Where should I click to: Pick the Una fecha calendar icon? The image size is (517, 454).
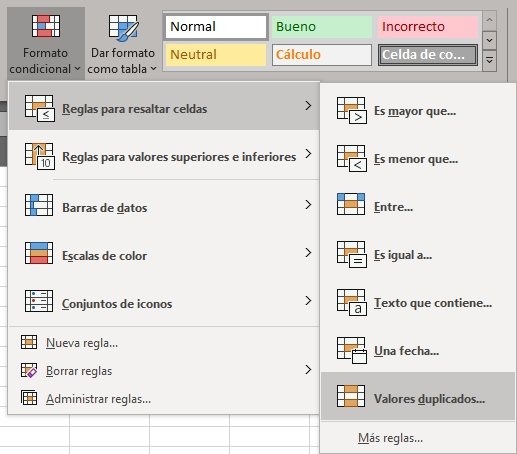pyautogui.click(x=352, y=350)
